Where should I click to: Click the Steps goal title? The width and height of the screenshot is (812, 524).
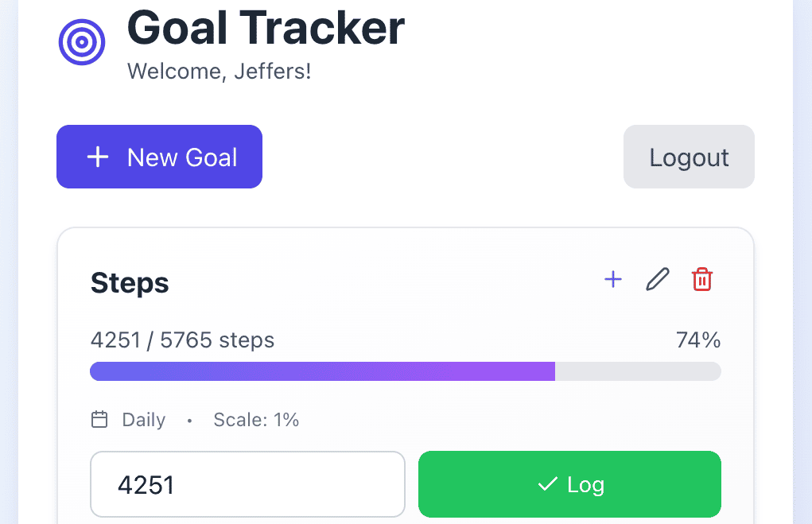click(x=129, y=282)
